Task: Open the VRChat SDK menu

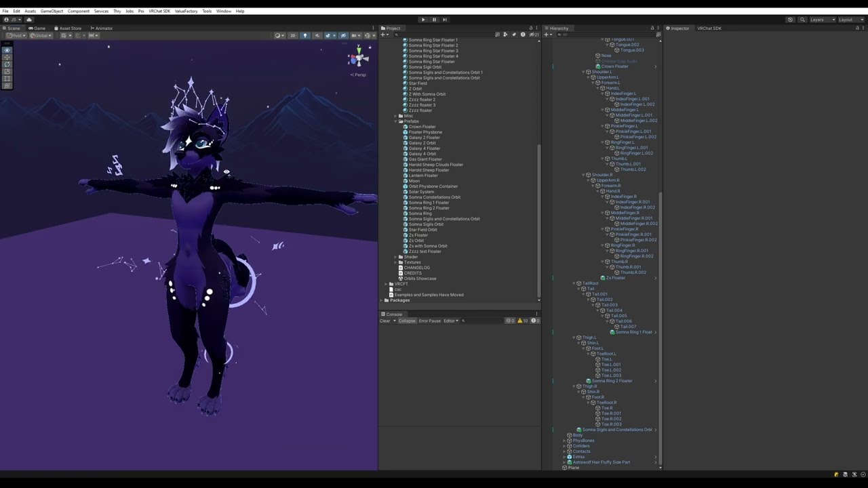Action: click(159, 11)
